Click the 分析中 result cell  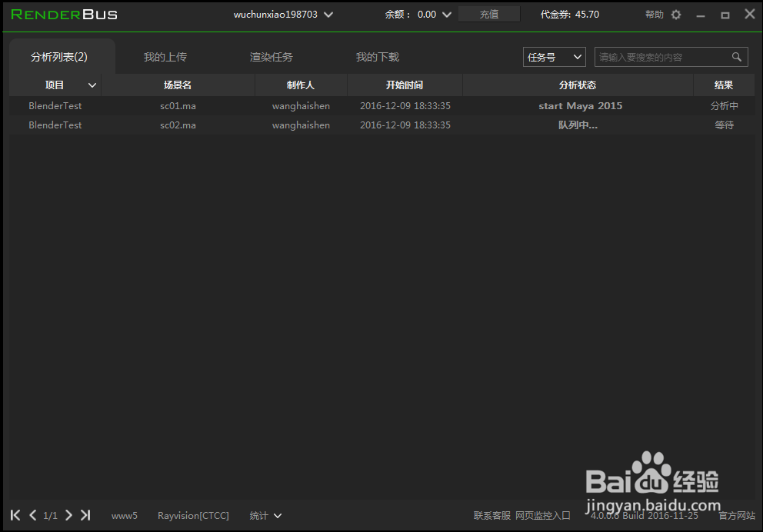[724, 105]
